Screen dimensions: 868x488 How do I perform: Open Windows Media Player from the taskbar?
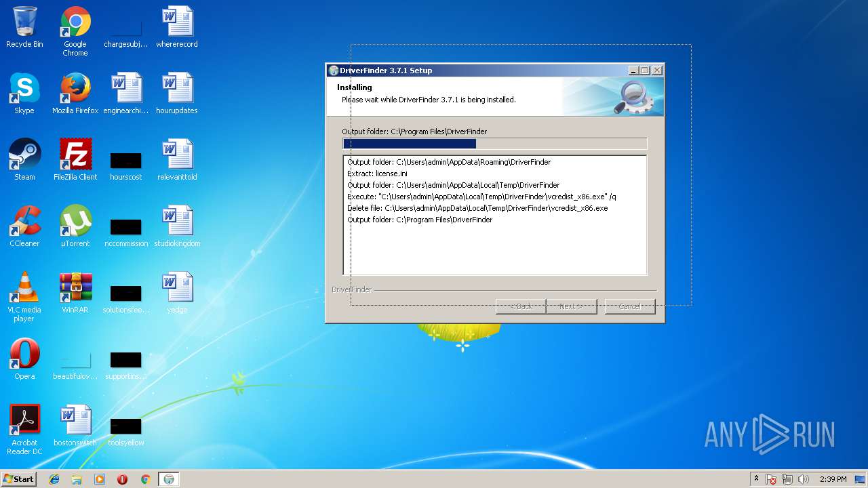100,479
